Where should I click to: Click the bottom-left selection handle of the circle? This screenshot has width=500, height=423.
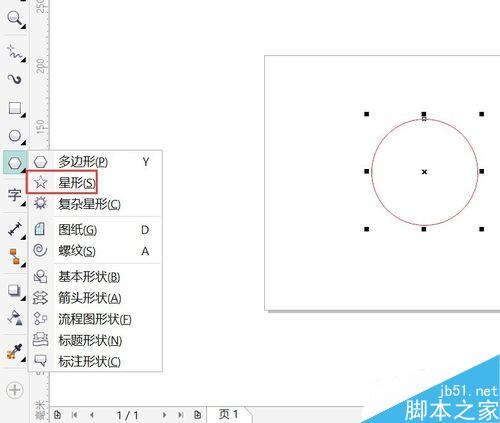pos(367,229)
